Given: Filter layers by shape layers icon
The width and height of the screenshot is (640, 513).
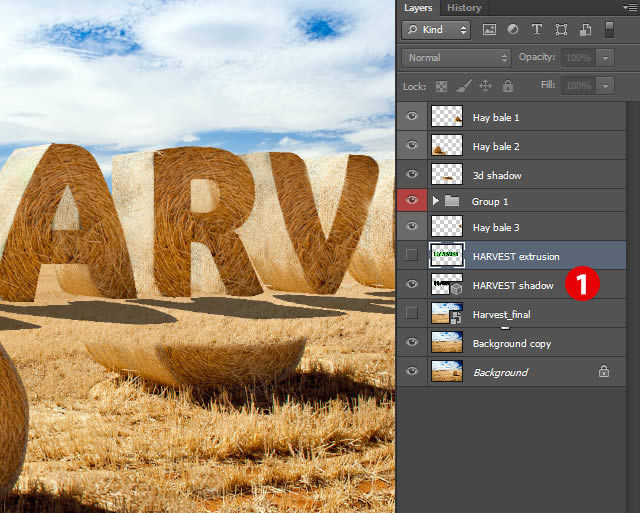Looking at the screenshot, I should (561, 29).
